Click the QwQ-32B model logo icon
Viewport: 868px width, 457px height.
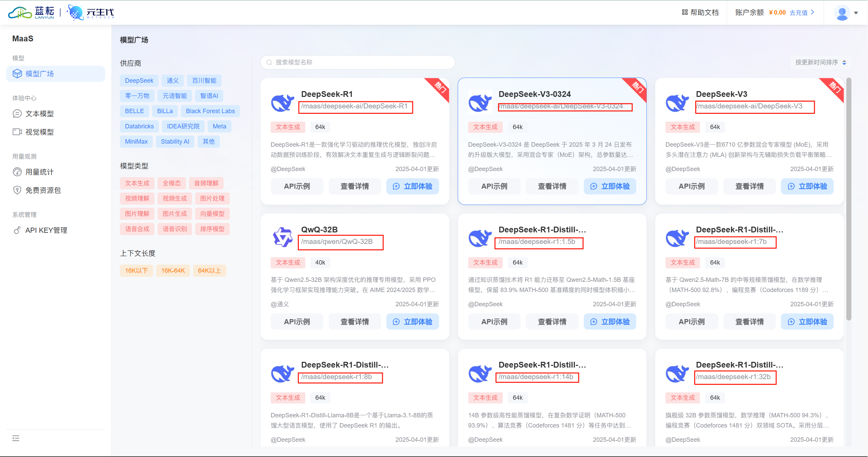click(282, 237)
